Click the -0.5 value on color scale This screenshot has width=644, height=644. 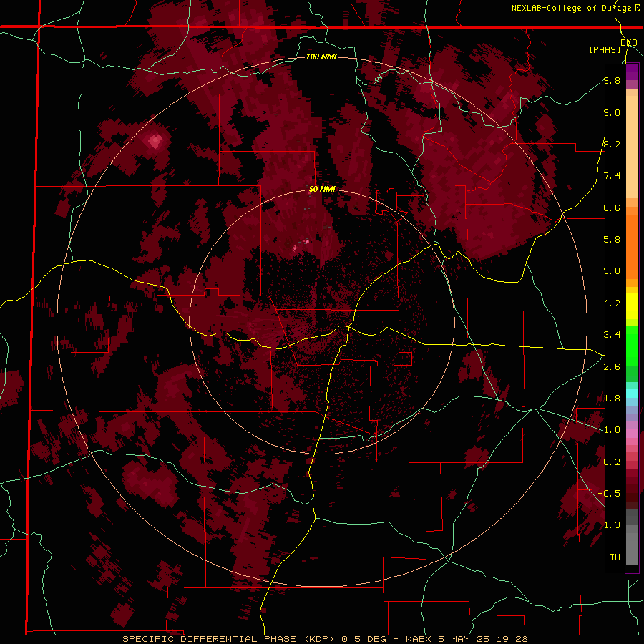[609, 493]
